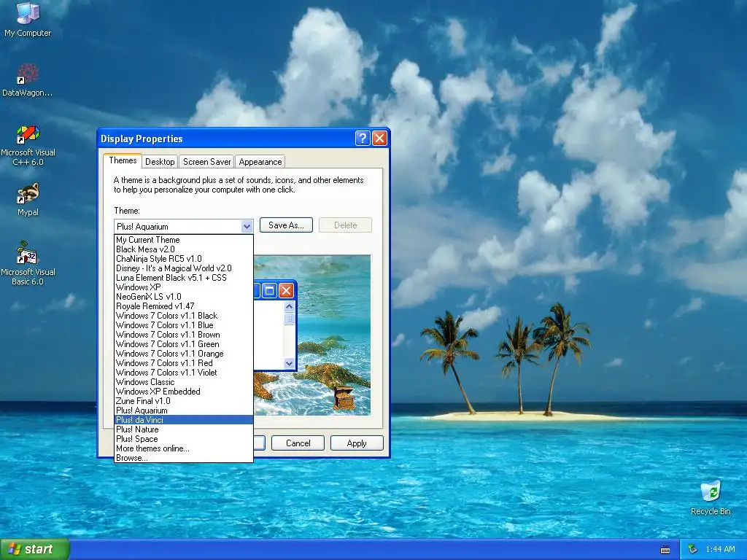Select the DataWagon desktop shortcut

pyautogui.click(x=28, y=80)
